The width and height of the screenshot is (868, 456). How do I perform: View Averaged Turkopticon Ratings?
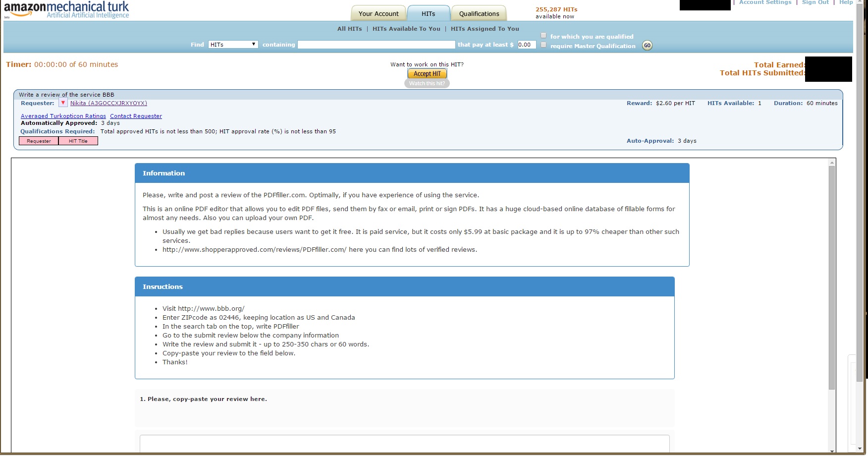click(63, 115)
